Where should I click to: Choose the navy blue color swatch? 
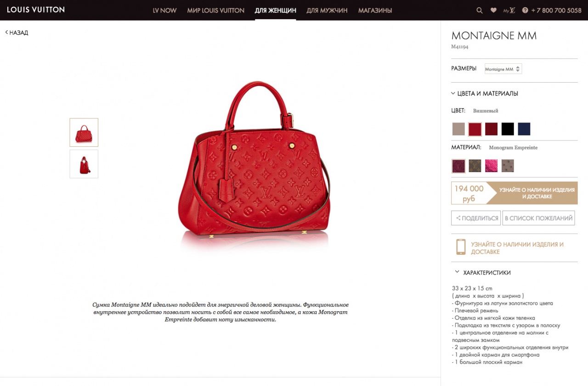(x=524, y=129)
